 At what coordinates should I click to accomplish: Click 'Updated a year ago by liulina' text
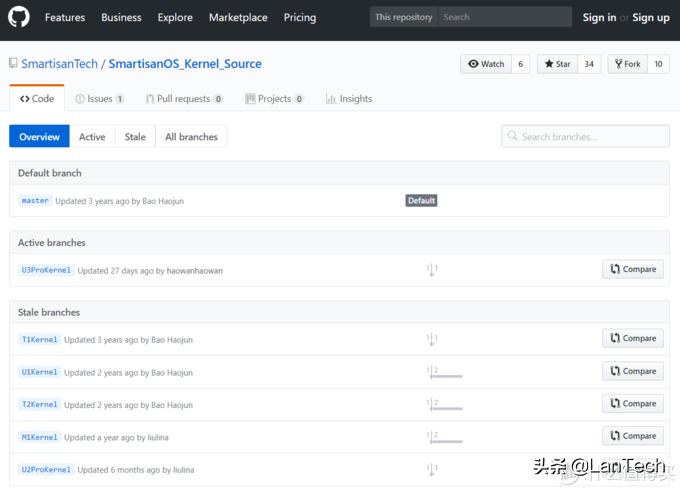click(x=116, y=438)
